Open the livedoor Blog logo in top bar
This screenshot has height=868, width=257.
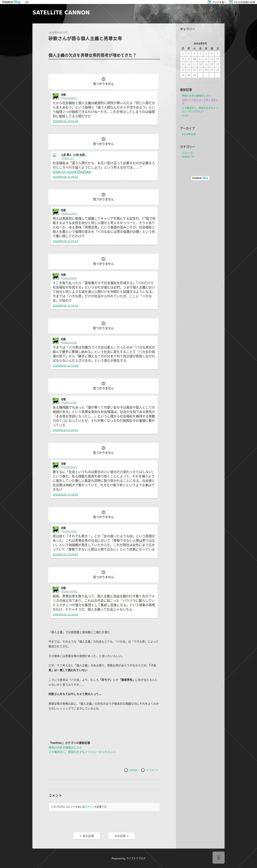pos(11,2)
